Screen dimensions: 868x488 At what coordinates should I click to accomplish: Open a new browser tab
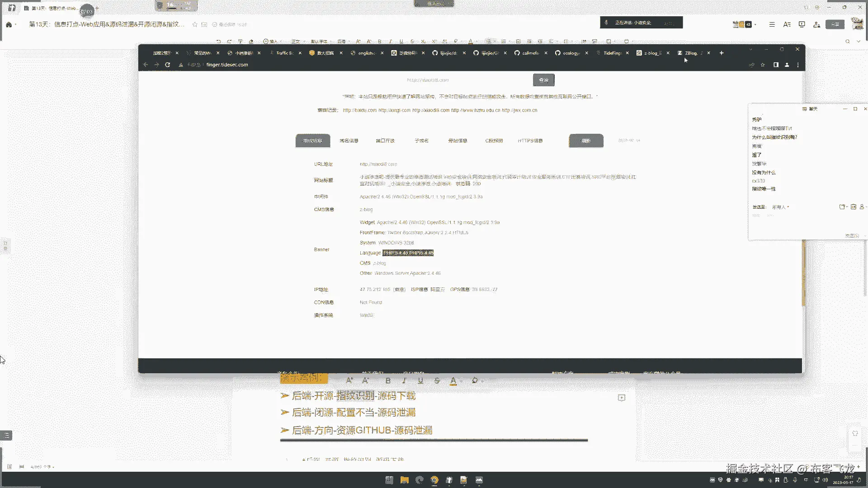(722, 53)
